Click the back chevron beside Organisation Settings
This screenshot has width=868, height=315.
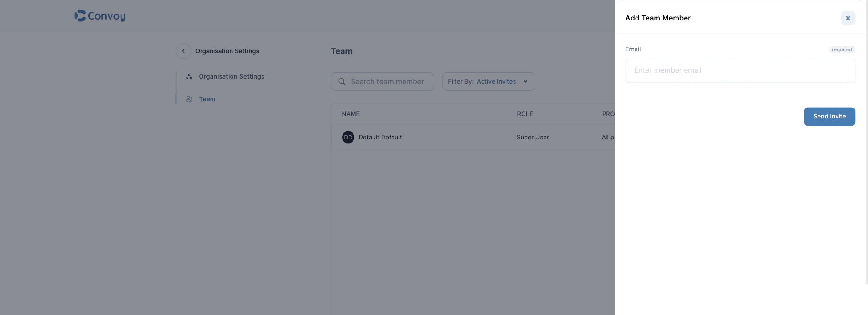pos(183,51)
